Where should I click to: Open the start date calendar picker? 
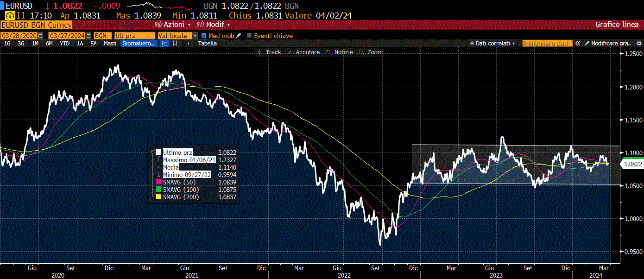(x=40, y=35)
